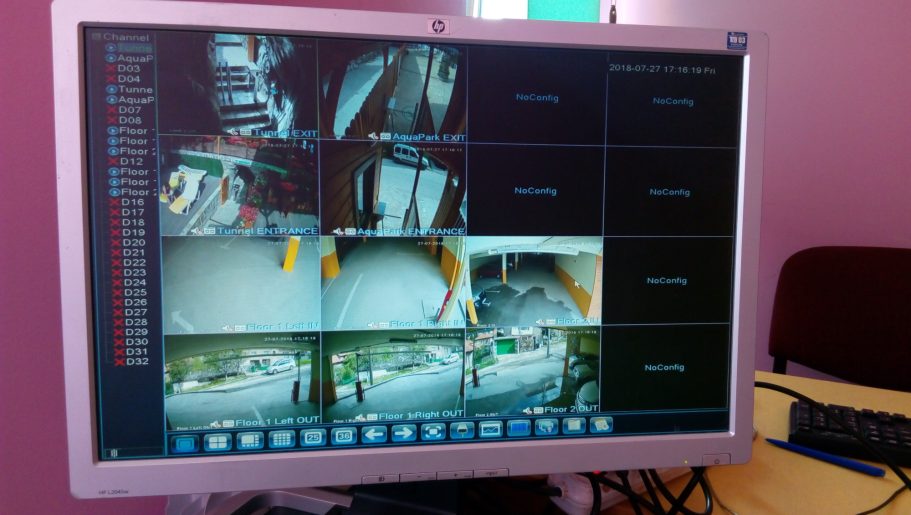Viewport: 911px width, 515px height.
Task: Choose the 25-channel grid layout
Action: [x=312, y=437]
